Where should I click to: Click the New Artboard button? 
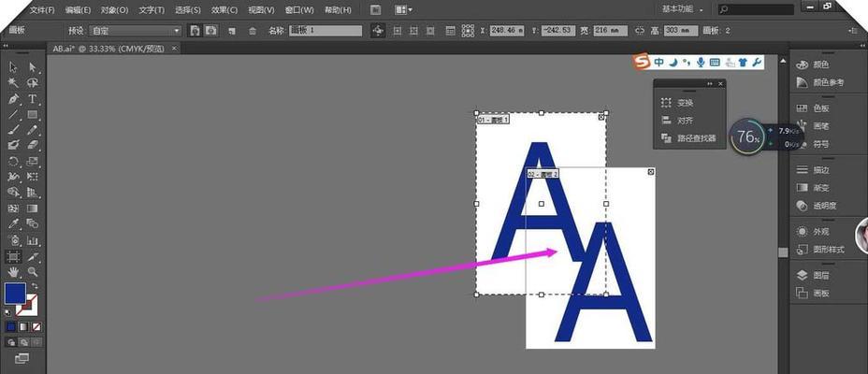pyautogui.click(x=233, y=31)
